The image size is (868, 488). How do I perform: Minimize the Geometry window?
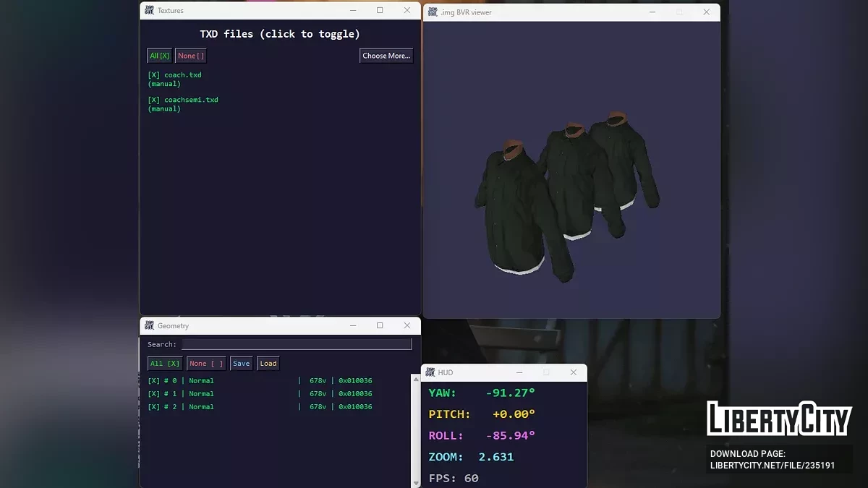353,326
